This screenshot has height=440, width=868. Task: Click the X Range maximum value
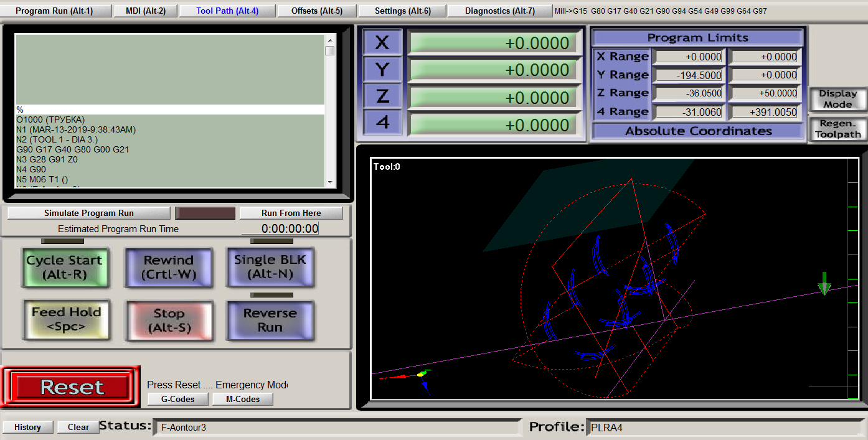765,57
